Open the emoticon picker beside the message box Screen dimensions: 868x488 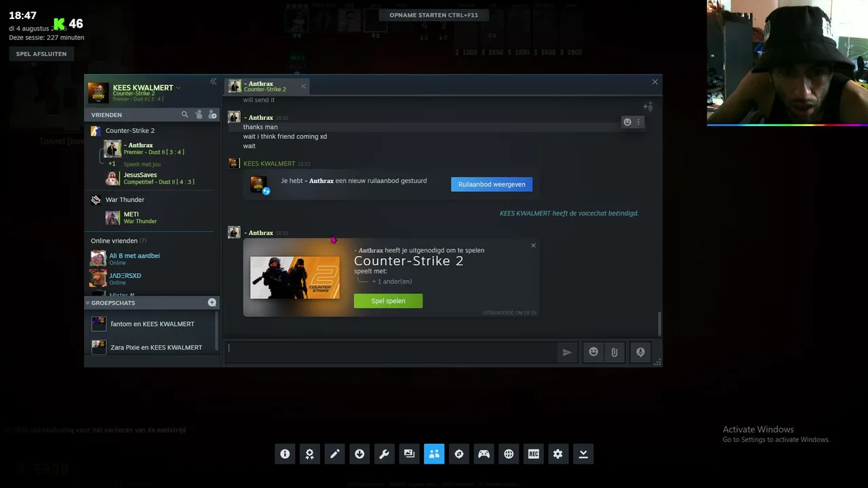coord(593,352)
